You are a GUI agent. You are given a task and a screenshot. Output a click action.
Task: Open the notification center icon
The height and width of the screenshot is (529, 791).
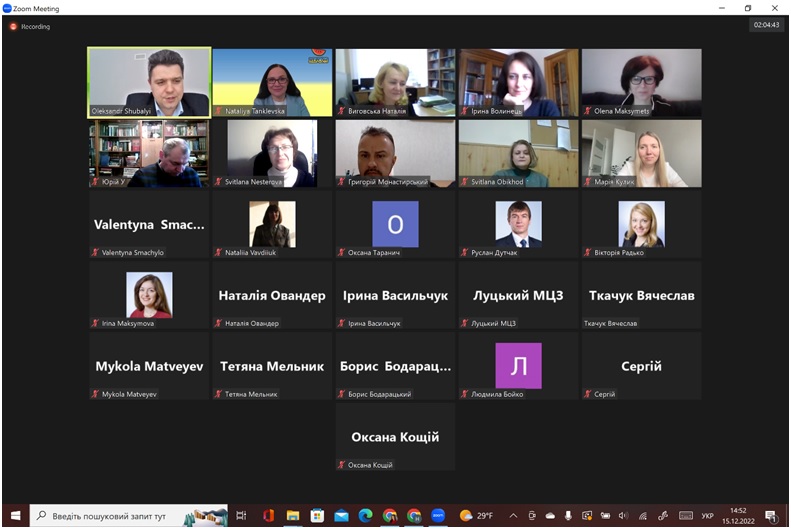tap(771, 516)
